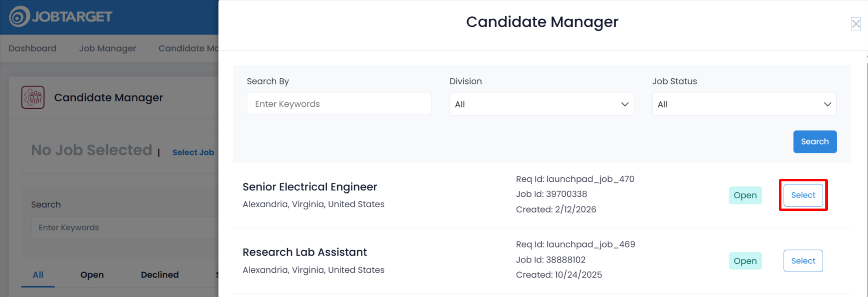Open the Division dropdown
868x297 pixels.
[x=541, y=104]
